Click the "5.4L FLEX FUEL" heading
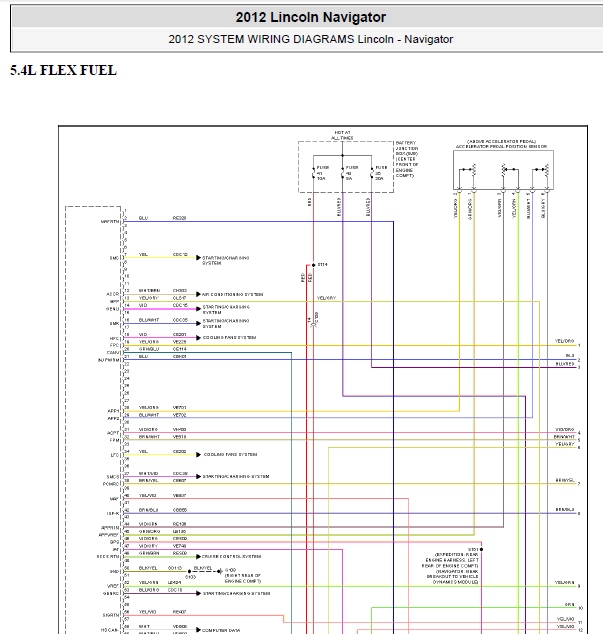This screenshot has width=603, height=634. [x=63, y=70]
